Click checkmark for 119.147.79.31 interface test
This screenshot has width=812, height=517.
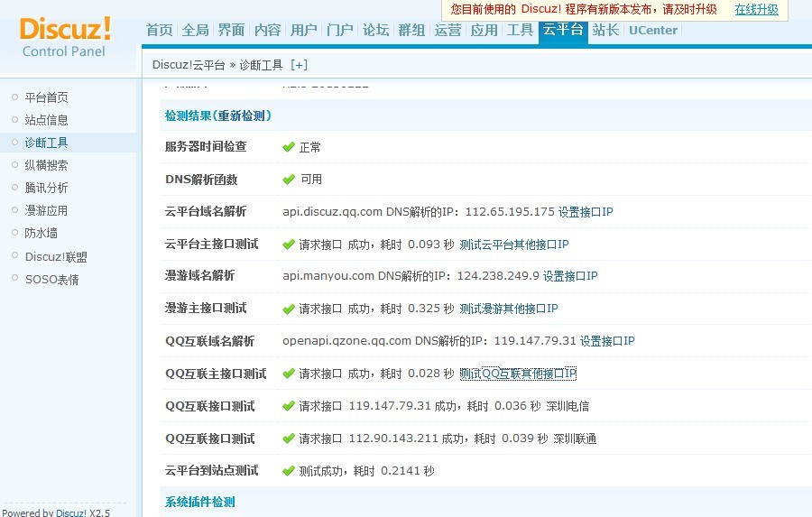289,406
